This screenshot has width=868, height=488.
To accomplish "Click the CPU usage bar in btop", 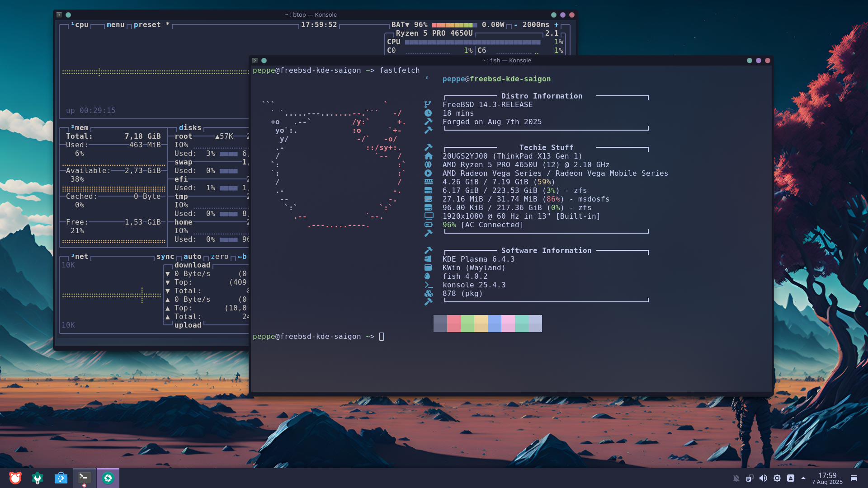I will tap(472, 42).
